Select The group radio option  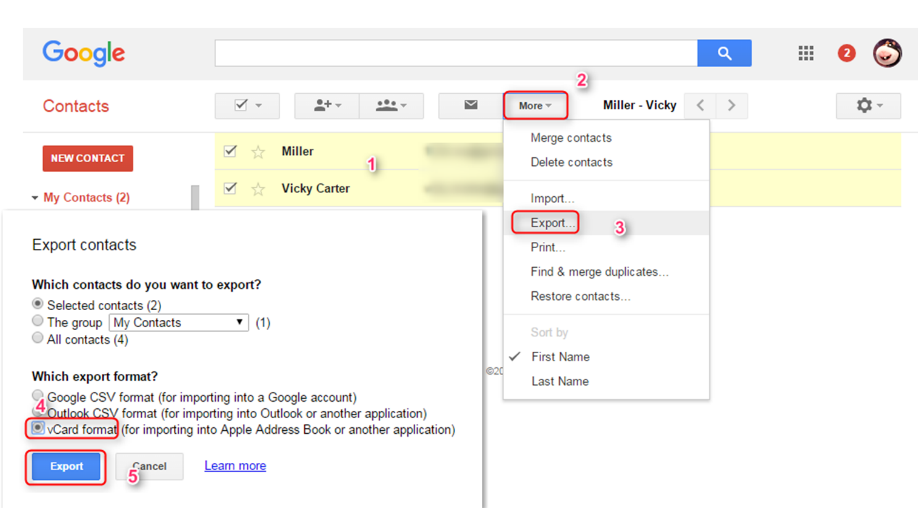point(37,321)
